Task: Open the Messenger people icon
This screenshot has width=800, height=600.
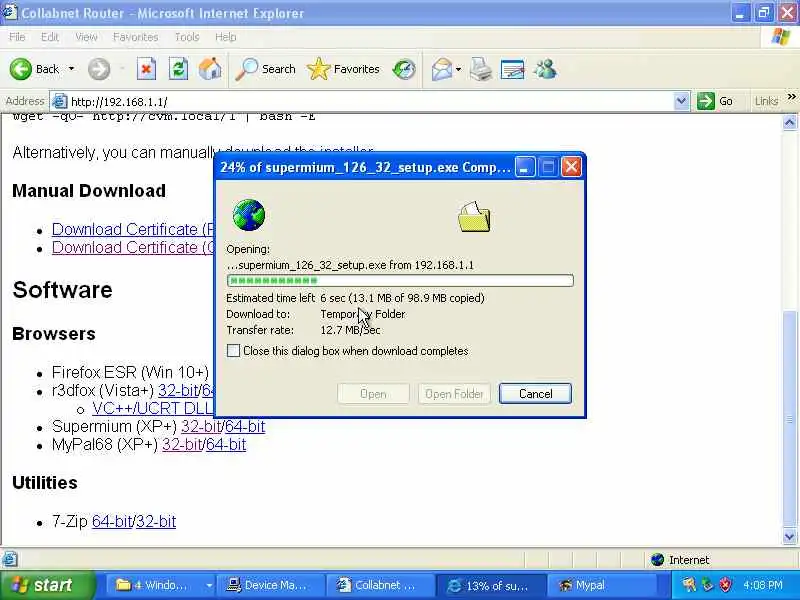Action: [545, 69]
